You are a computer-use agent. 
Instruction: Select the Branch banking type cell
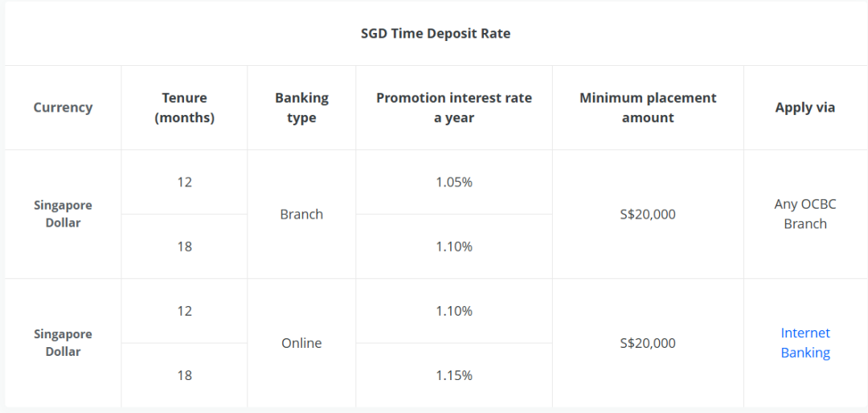(301, 215)
